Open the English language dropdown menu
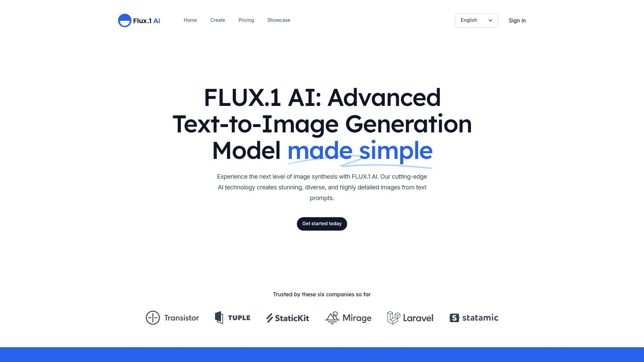 (x=476, y=20)
